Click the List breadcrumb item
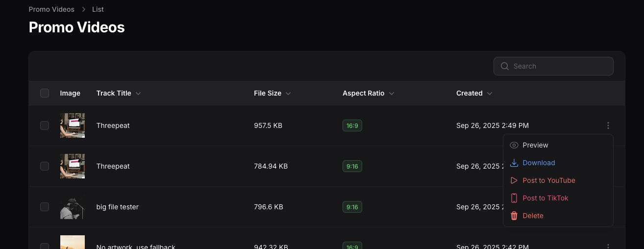This screenshot has width=644, height=249. tap(98, 9)
